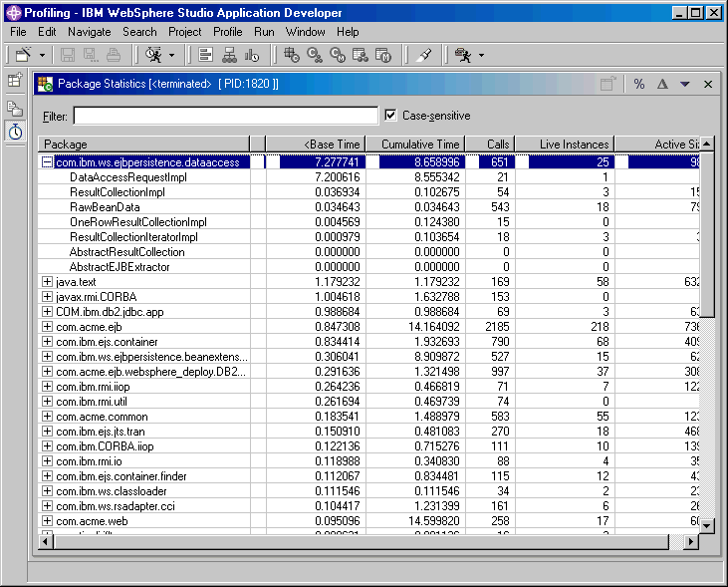Click the percentage display icon in the view toolbar

(x=638, y=85)
